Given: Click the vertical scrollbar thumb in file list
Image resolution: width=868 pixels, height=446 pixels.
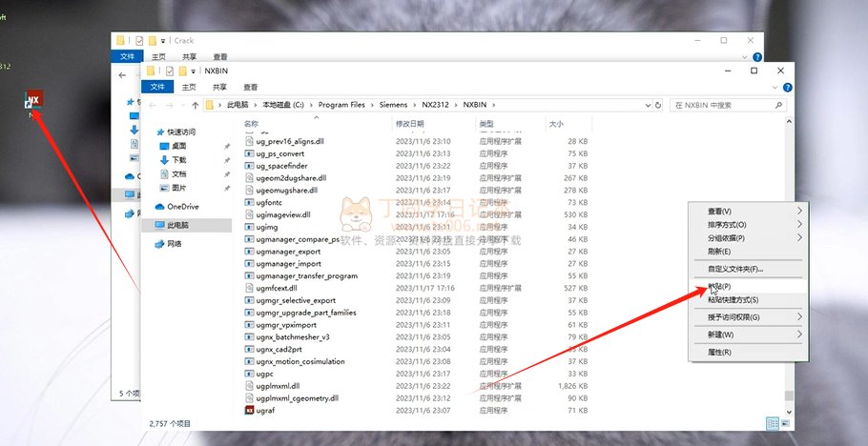Looking at the screenshot, I should pos(789,395).
